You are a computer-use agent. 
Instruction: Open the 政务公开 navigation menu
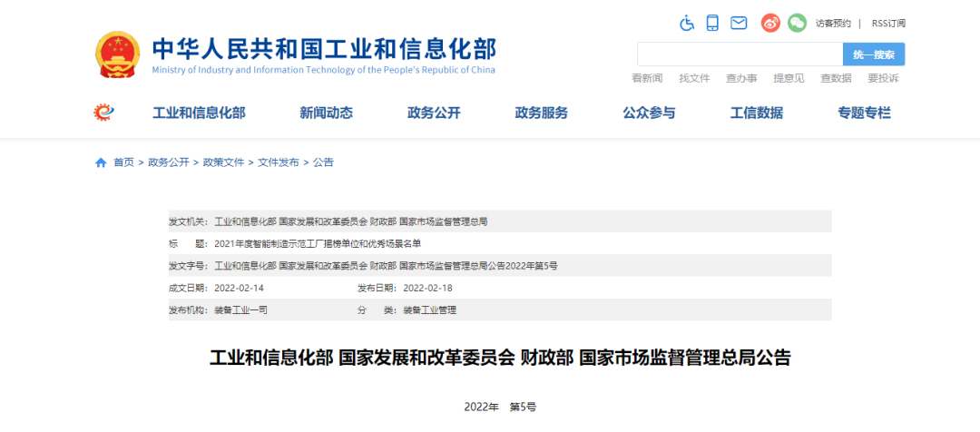[x=434, y=113]
